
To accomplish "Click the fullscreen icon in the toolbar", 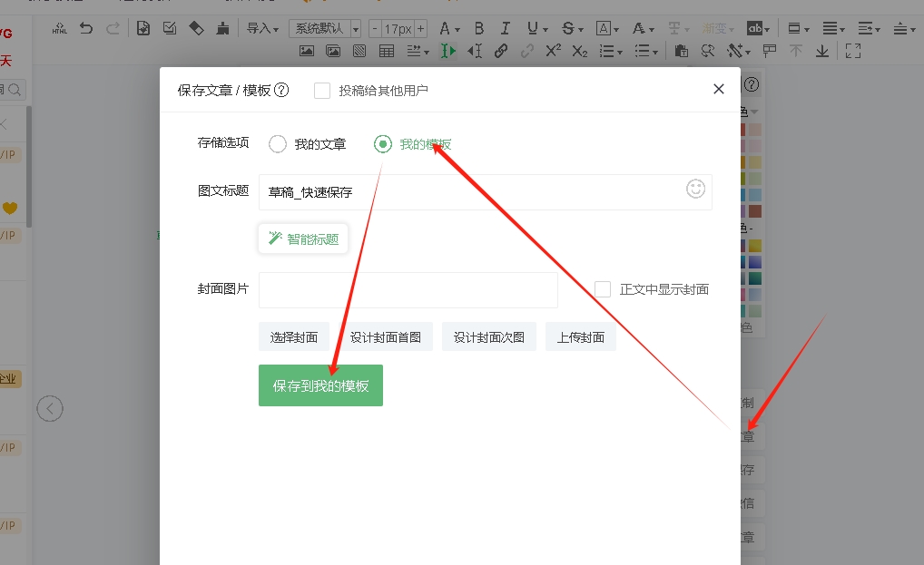I will coord(852,51).
